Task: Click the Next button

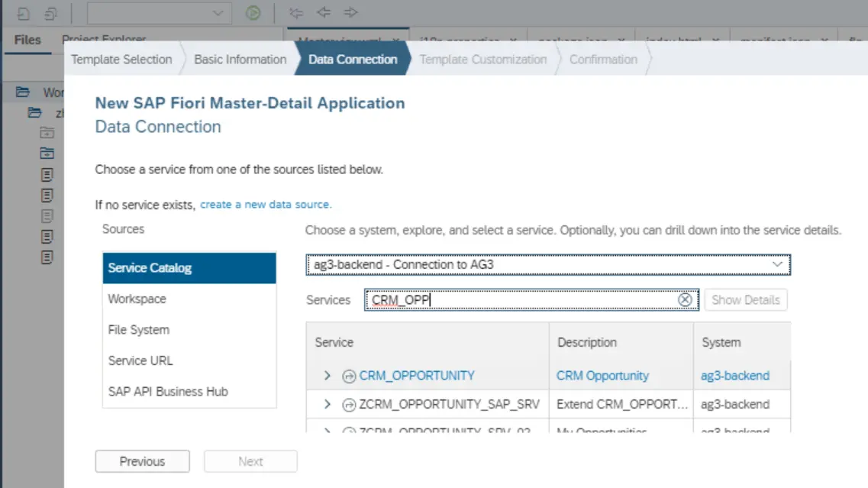Action: click(x=250, y=461)
